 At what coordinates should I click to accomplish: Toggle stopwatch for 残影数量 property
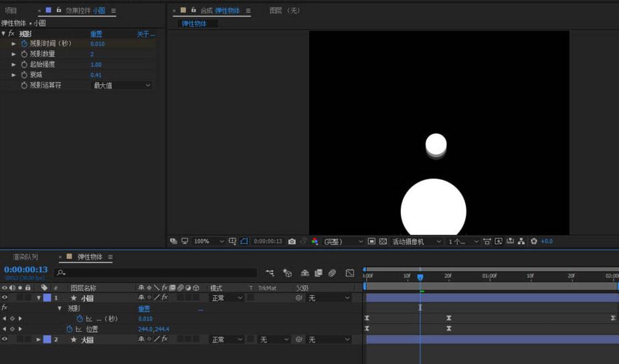24,54
